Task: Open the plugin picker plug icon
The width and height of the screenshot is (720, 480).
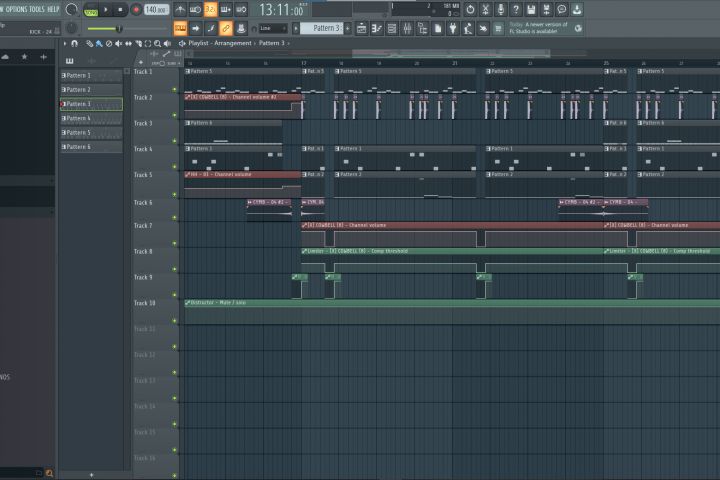Action: (x=453, y=28)
